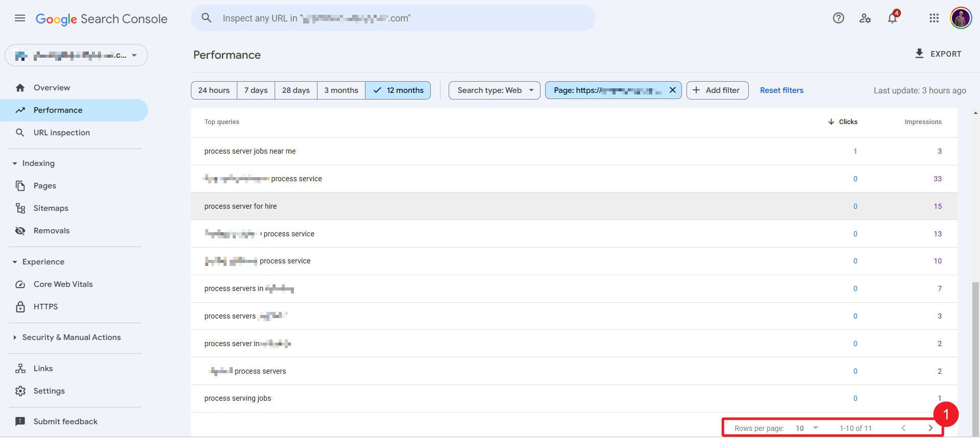980x438 pixels.
Task: Click the Export download button
Action: (938, 54)
